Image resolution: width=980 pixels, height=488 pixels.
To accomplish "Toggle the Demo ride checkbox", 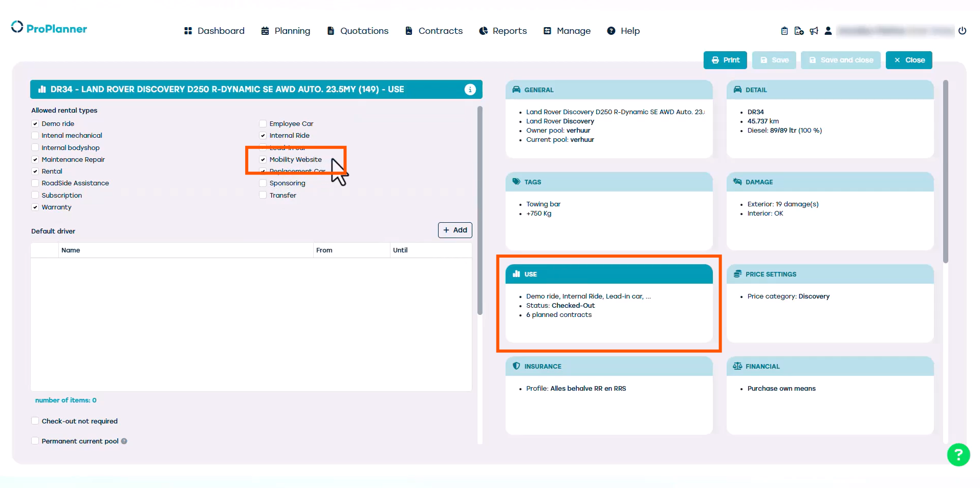I will tap(35, 124).
